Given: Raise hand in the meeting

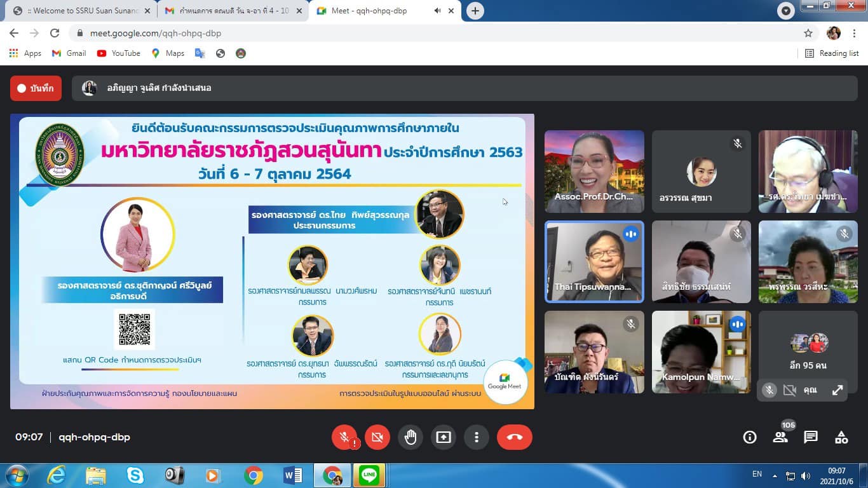Looking at the screenshot, I should click(410, 437).
